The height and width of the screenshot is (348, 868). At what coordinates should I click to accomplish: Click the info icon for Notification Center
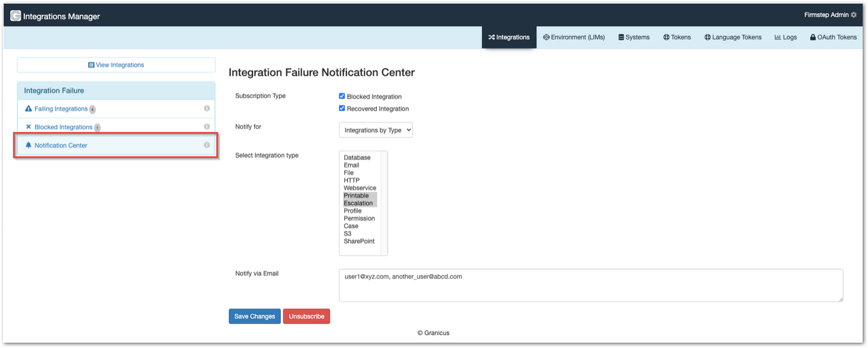point(207,145)
